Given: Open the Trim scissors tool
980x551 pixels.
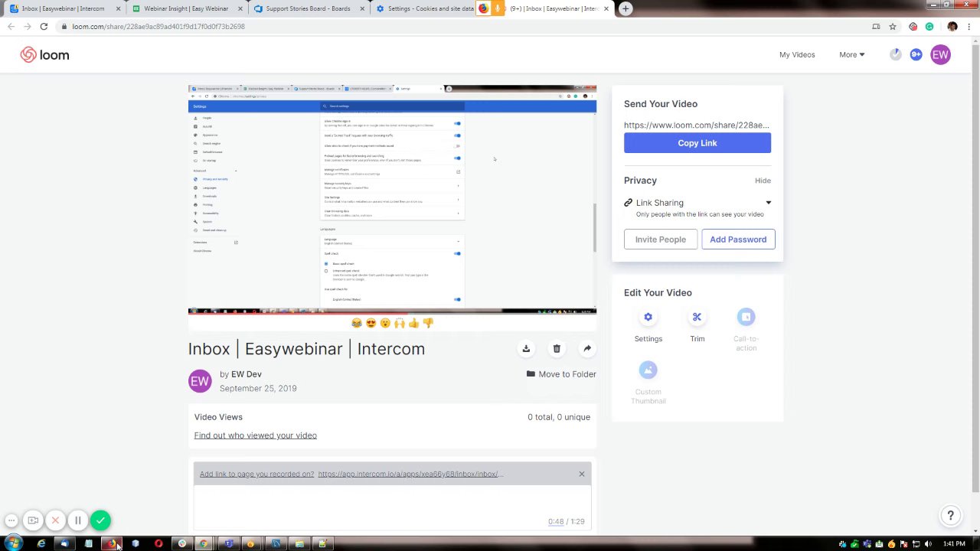Looking at the screenshot, I should (697, 317).
